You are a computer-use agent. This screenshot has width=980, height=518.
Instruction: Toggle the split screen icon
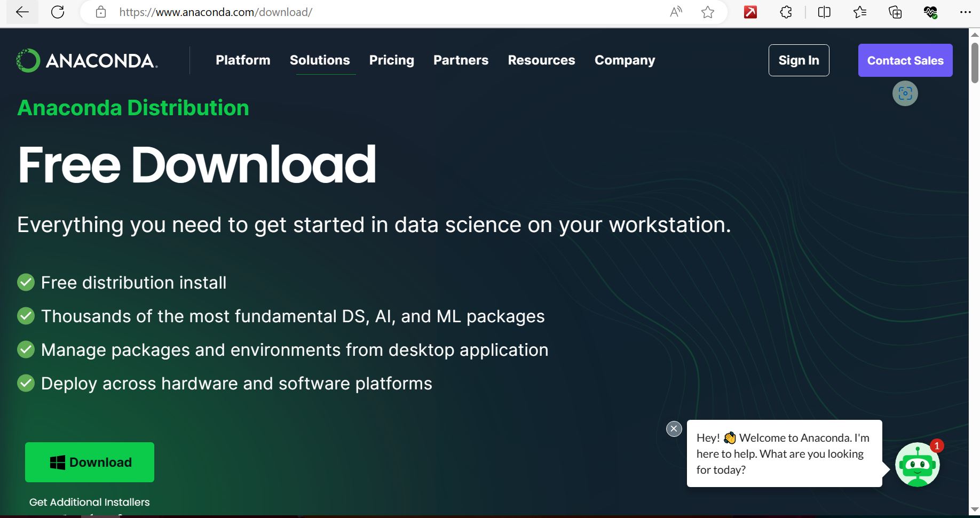[x=824, y=12]
